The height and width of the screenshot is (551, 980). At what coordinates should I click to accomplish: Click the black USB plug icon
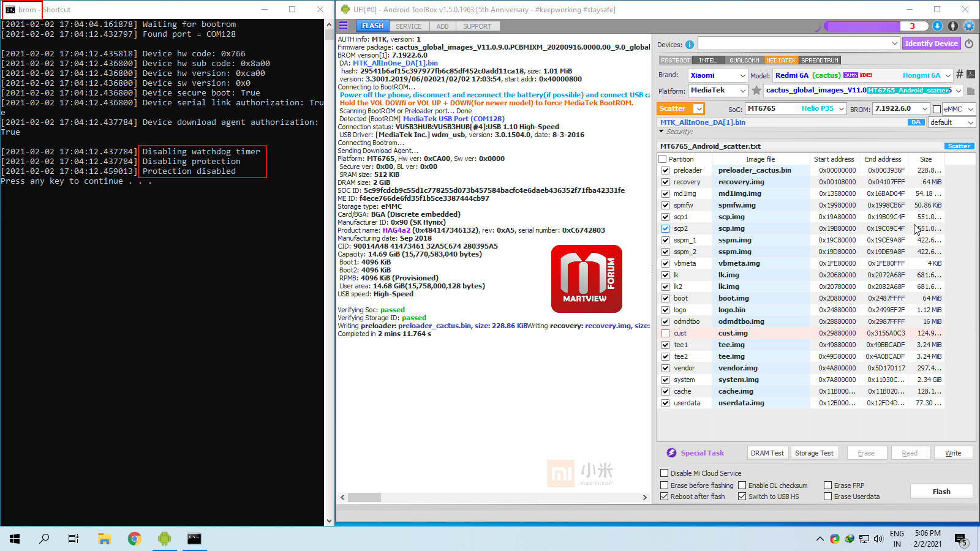point(953,26)
